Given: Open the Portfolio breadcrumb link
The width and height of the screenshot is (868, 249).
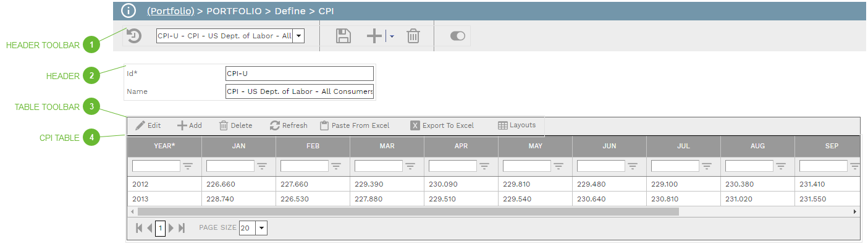Looking at the screenshot, I should 170,11.
